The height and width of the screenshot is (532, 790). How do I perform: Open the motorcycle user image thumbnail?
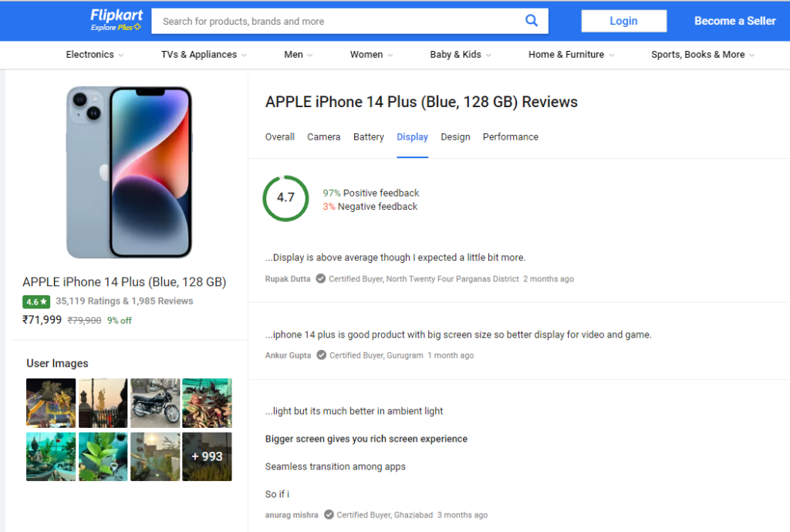pos(155,403)
